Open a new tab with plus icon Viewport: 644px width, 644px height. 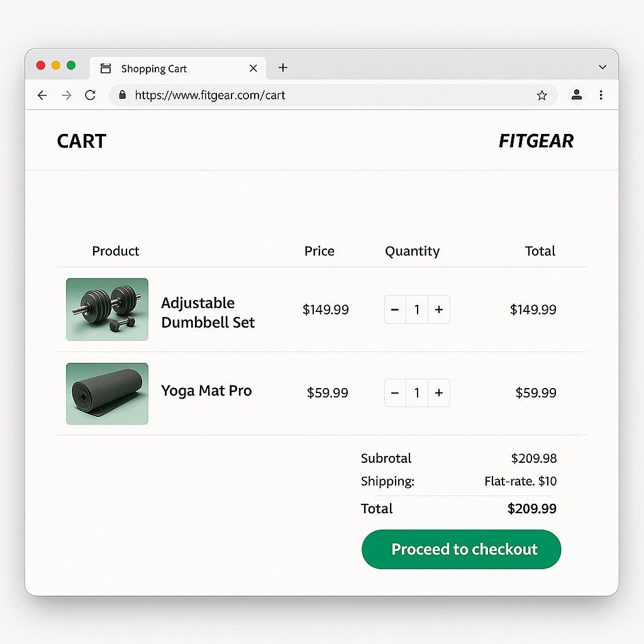[283, 68]
